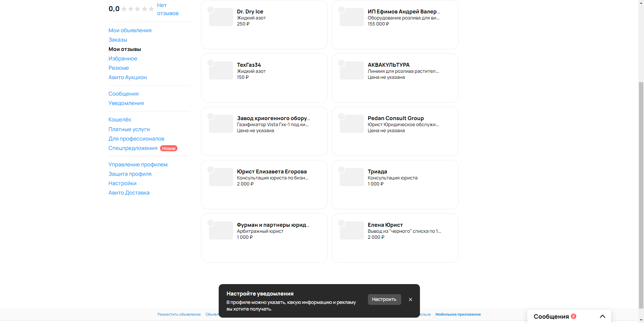Open Авито Доставка link

pyautogui.click(x=129, y=193)
